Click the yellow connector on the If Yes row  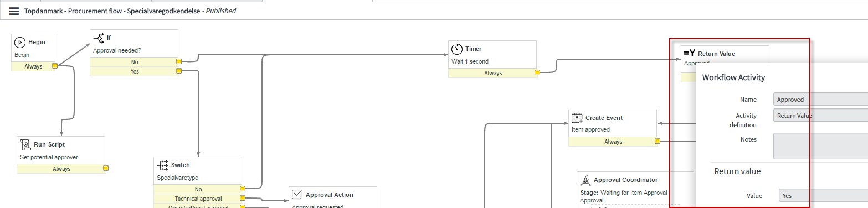178,71
